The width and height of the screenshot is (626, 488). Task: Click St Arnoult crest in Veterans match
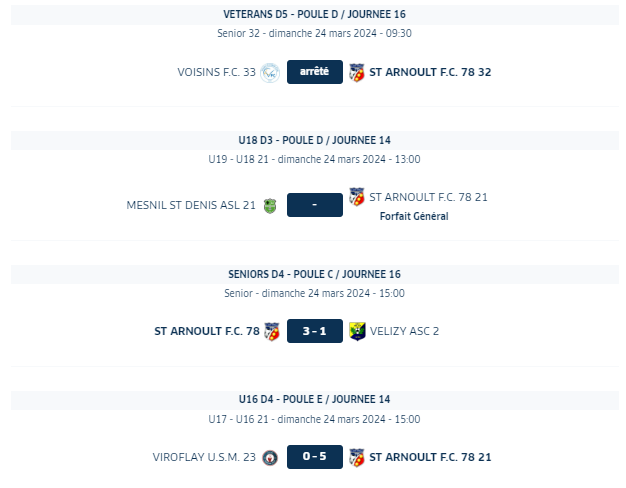[x=357, y=73]
